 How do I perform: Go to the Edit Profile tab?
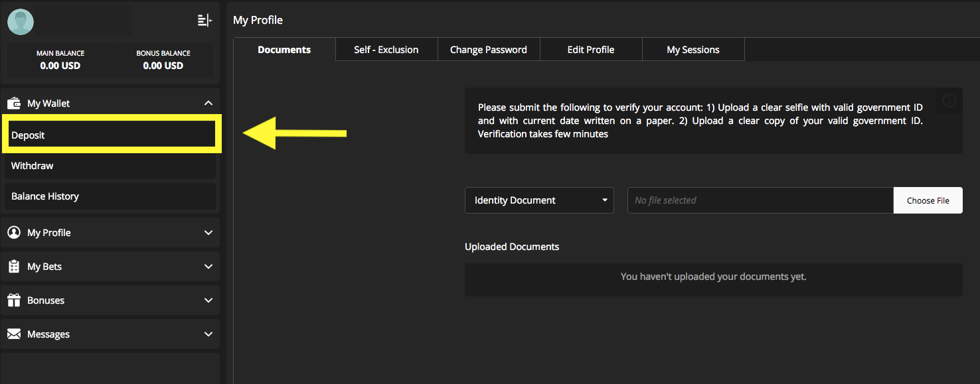click(591, 50)
